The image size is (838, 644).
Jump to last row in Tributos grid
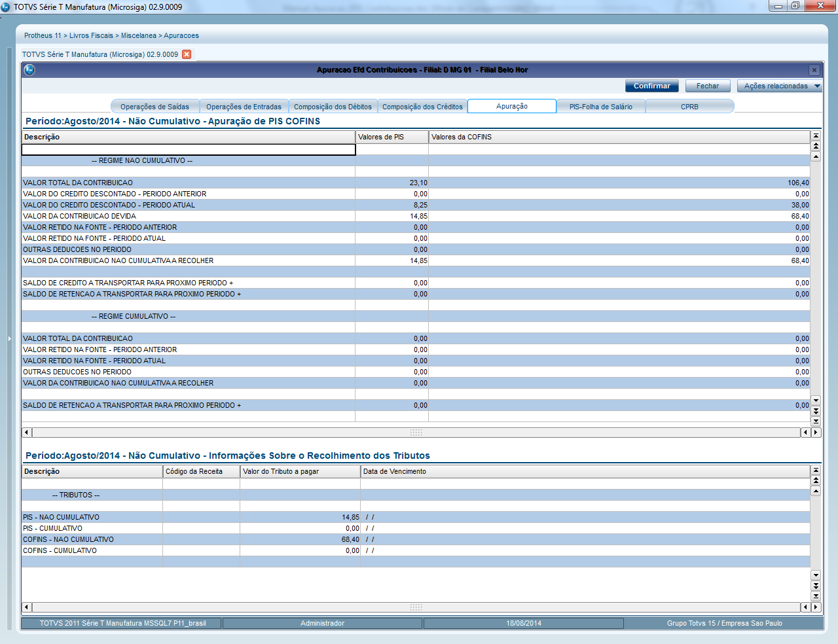(x=816, y=596)
